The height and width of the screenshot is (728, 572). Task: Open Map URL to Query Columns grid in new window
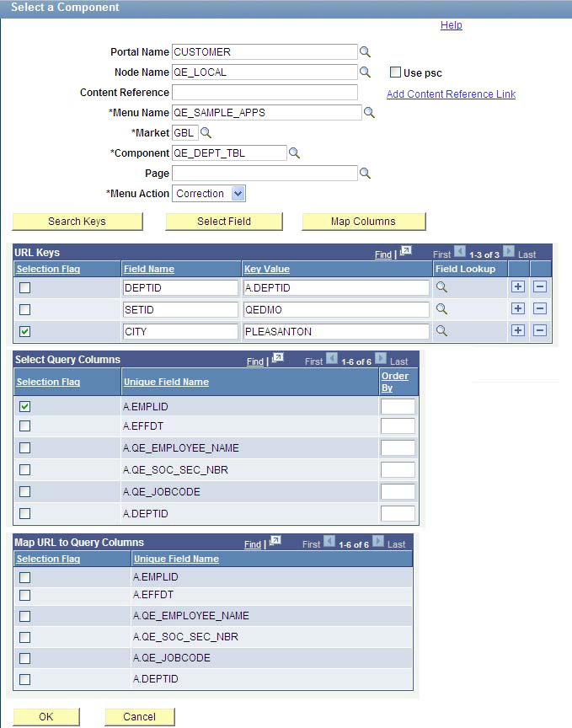point(275,541)
